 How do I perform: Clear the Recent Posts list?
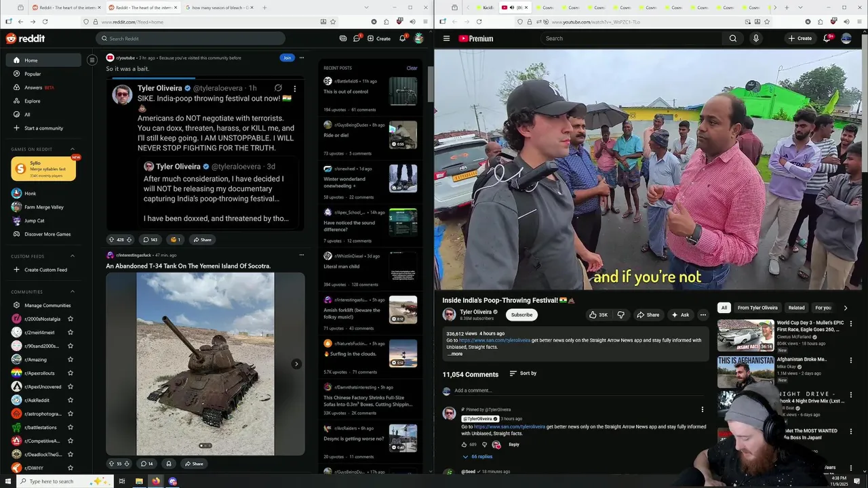(412, 68)
